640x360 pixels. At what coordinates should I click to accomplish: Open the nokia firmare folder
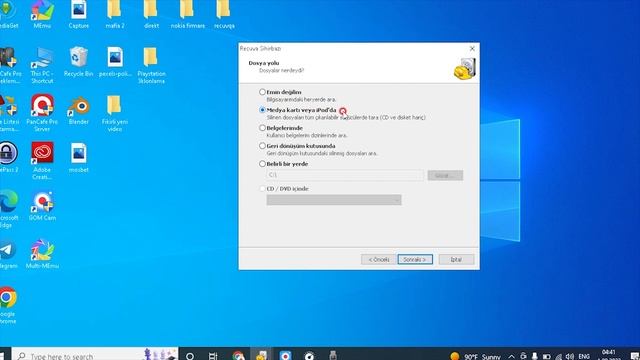[x=187, y=14]
